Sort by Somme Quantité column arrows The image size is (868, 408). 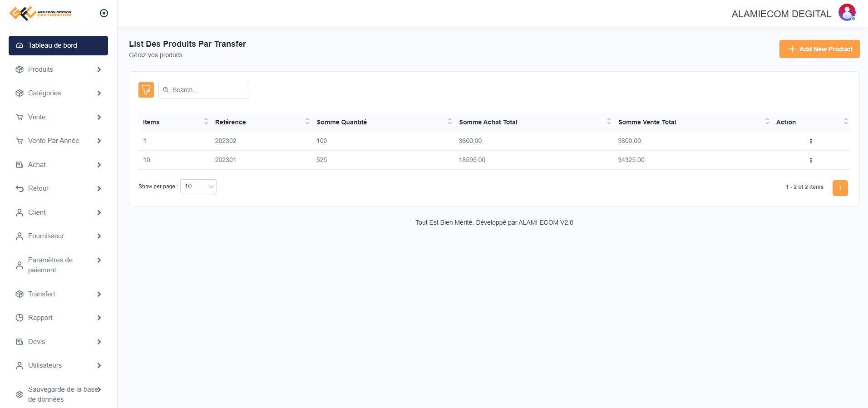449,122
